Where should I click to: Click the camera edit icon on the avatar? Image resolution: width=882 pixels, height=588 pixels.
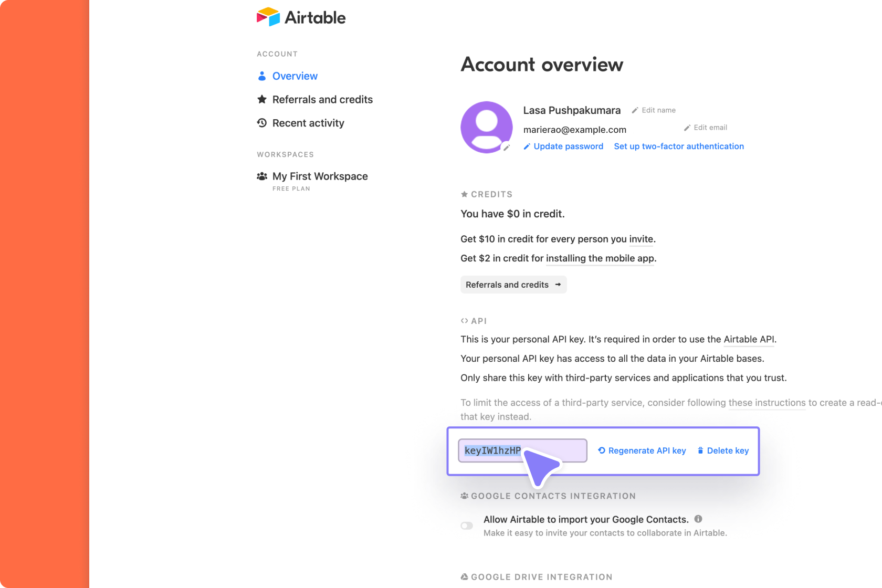tap(506, 148)
